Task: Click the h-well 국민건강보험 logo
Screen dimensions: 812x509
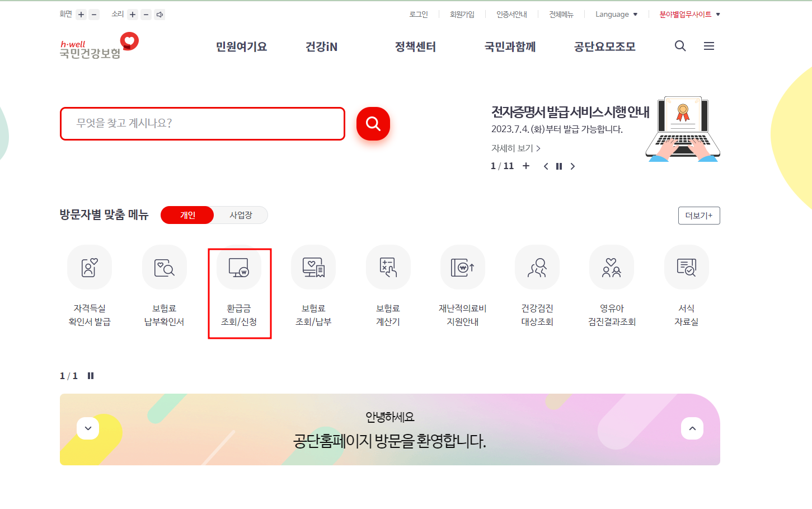Action: [99, 46]
